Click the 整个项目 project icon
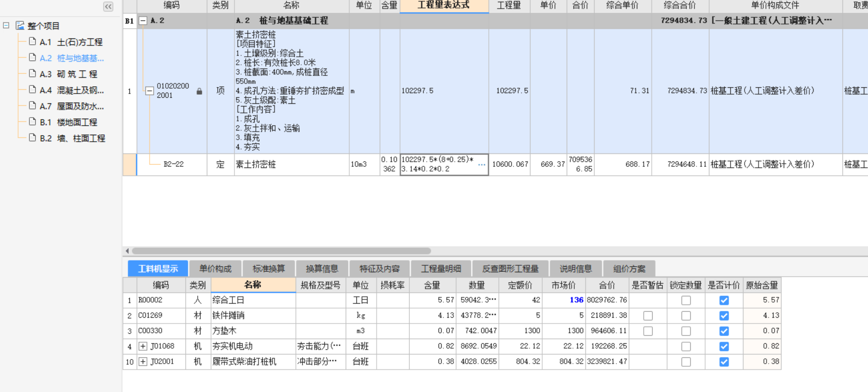 (x=20, y=26)
